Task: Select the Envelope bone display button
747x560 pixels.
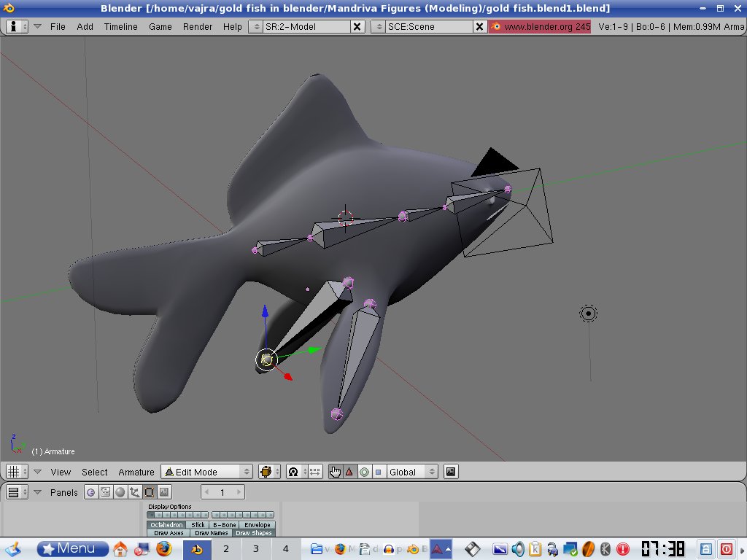Action: point(258,525)
